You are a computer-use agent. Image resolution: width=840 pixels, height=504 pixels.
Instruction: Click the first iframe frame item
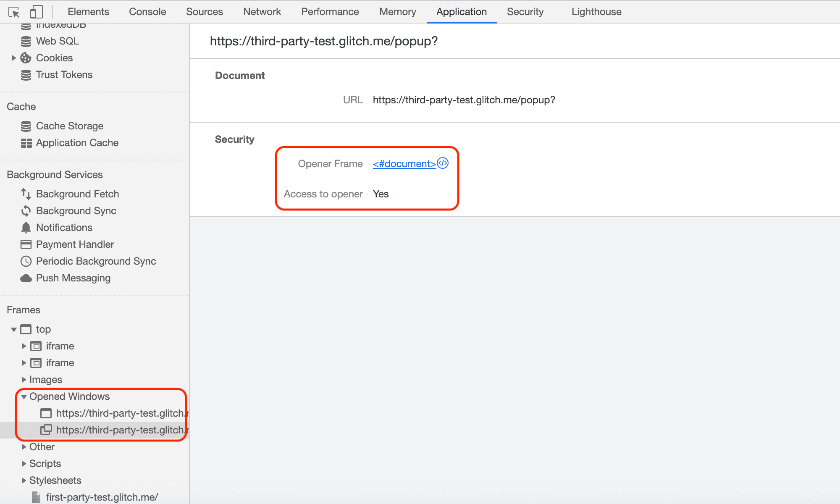[59, 346]
